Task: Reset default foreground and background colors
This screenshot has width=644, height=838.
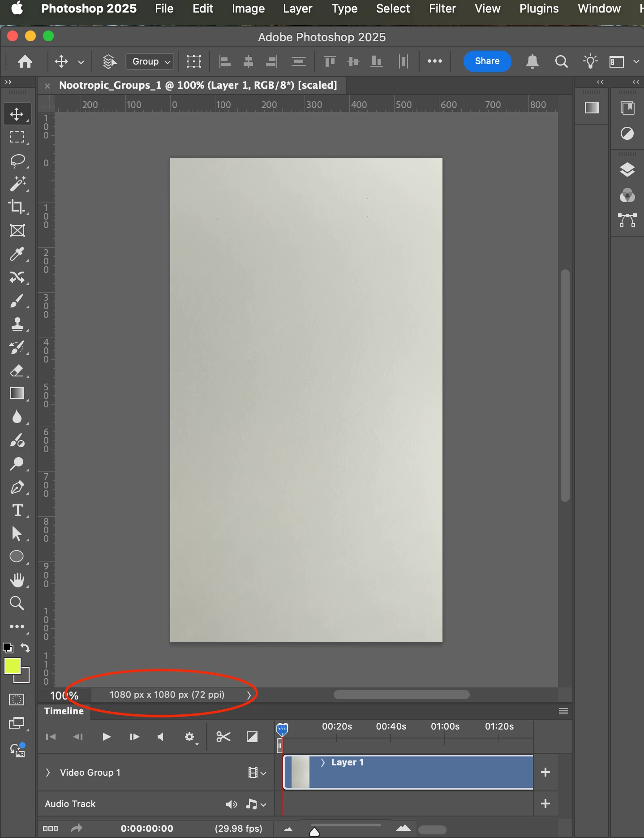Action: click(x=8, y=648)
